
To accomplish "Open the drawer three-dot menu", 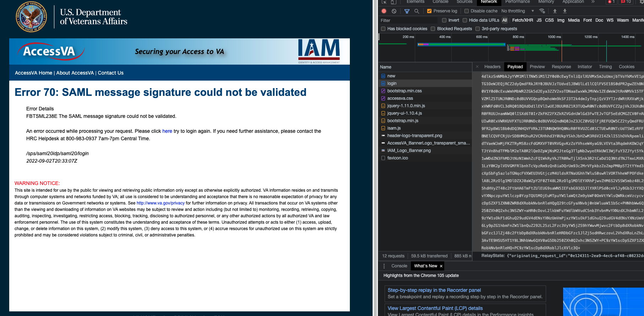I will (x=384, y=266).
